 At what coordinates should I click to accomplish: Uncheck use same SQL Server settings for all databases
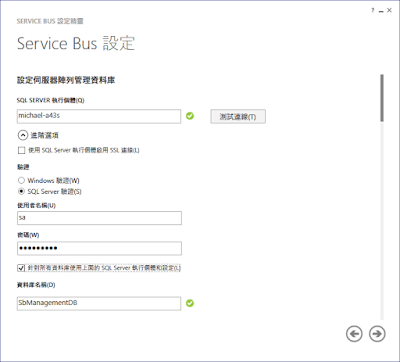click(21, 268)
